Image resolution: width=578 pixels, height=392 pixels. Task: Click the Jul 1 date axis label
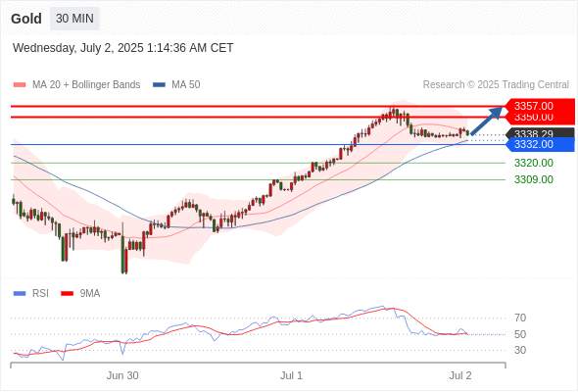click(x=291, y=375)
